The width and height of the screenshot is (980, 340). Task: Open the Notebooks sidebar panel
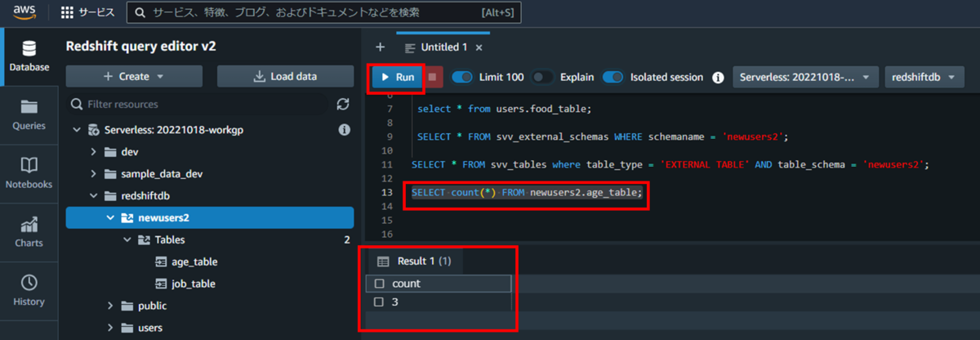[29, 173]
